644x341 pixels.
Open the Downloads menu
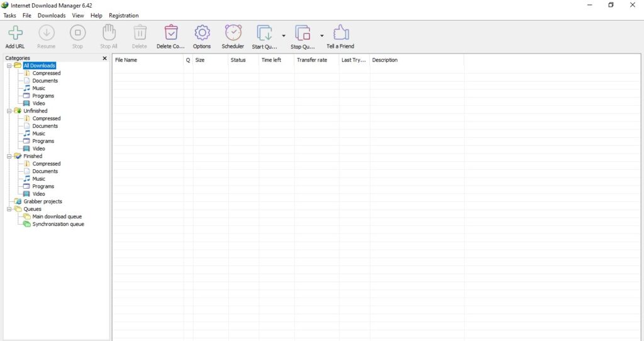(52, 16)
